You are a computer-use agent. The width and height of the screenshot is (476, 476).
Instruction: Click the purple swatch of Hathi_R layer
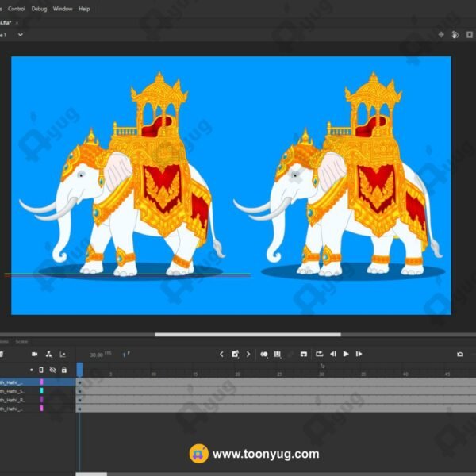click(x=41, y=400)
